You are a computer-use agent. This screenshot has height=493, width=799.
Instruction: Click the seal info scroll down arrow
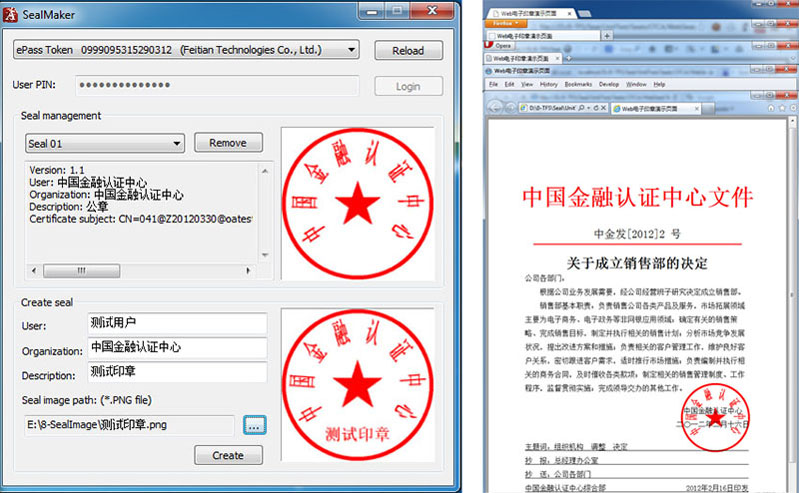(x=265, y=254)
